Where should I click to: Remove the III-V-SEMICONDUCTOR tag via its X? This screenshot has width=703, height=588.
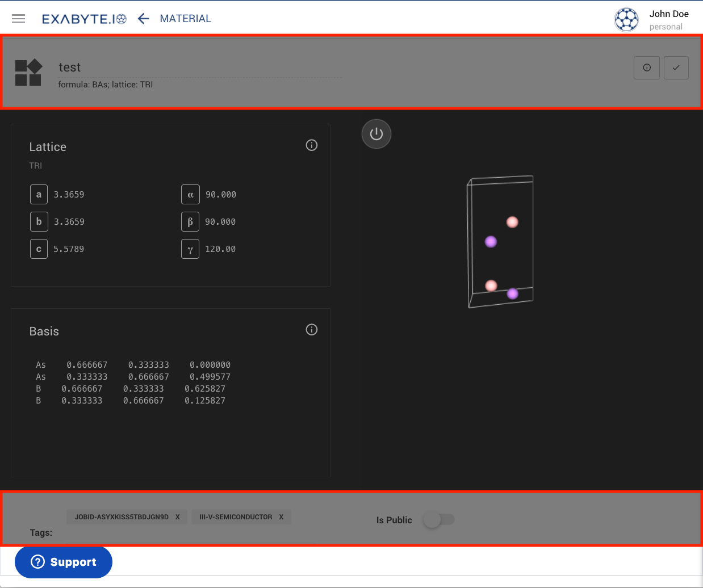[x=281, y=516]
